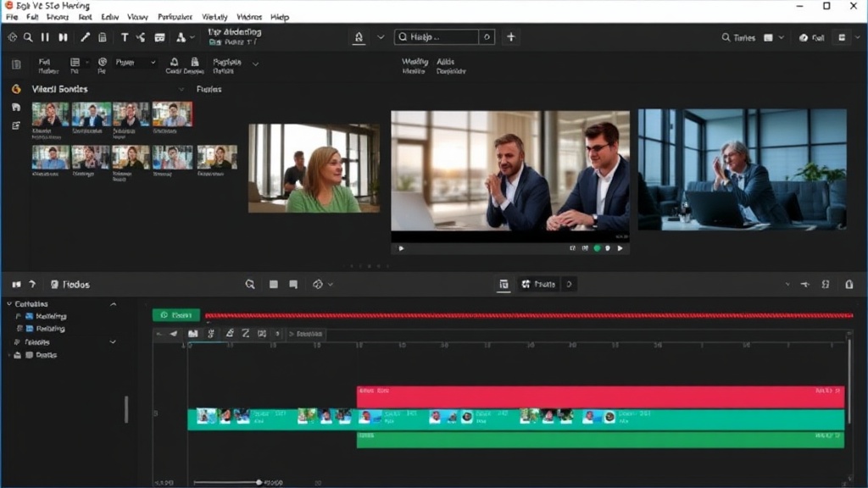This screenshot has width=868, height=488.
Task: Expand the dropdown arrow on the media panel header
Action: click(x=181, y=89)
